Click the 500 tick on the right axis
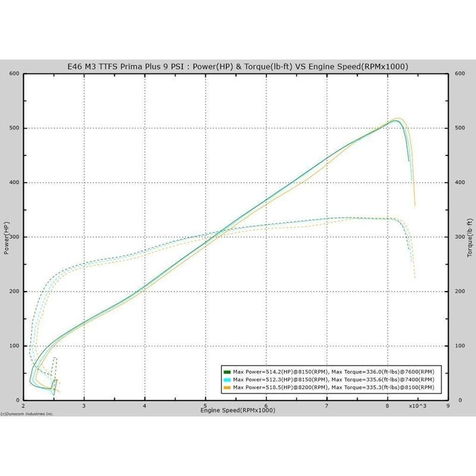The width and height of the screenshot is (476, 476). coord(459,128)
